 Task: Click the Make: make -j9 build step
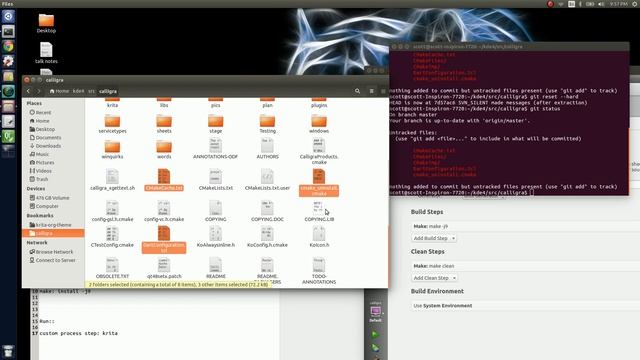click(526, 226)
